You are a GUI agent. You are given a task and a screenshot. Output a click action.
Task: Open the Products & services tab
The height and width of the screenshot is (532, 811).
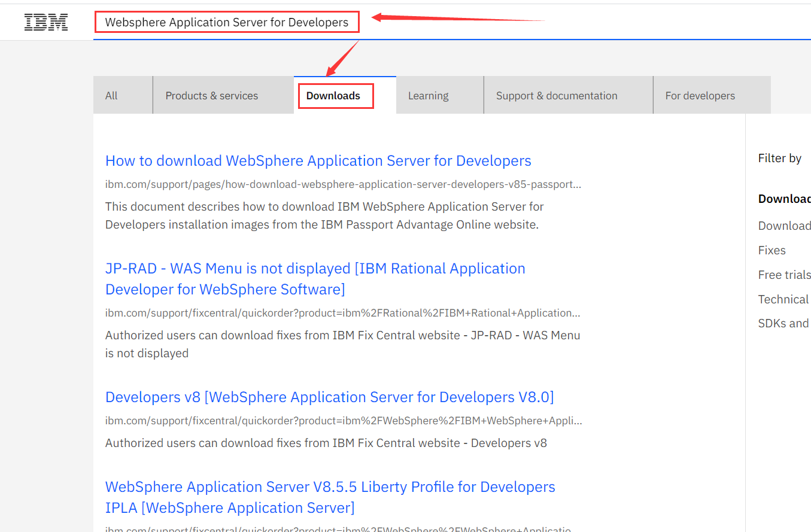coord(223,95)
